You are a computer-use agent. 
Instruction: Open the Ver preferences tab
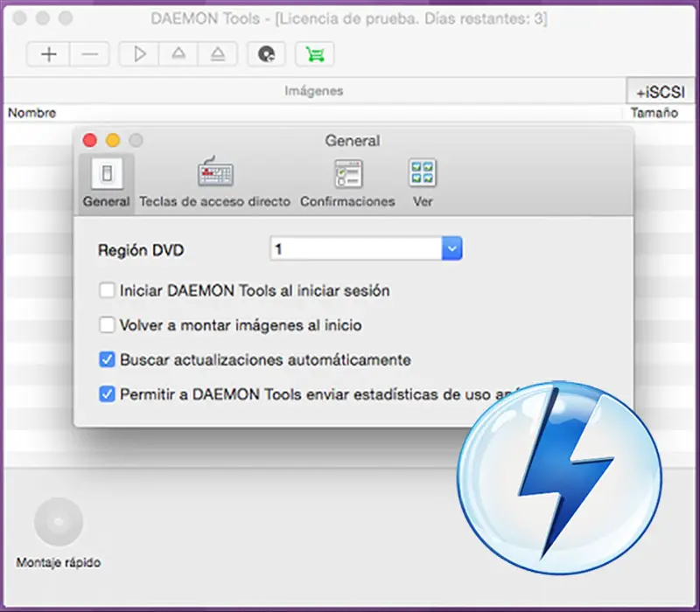pos(423,184)
